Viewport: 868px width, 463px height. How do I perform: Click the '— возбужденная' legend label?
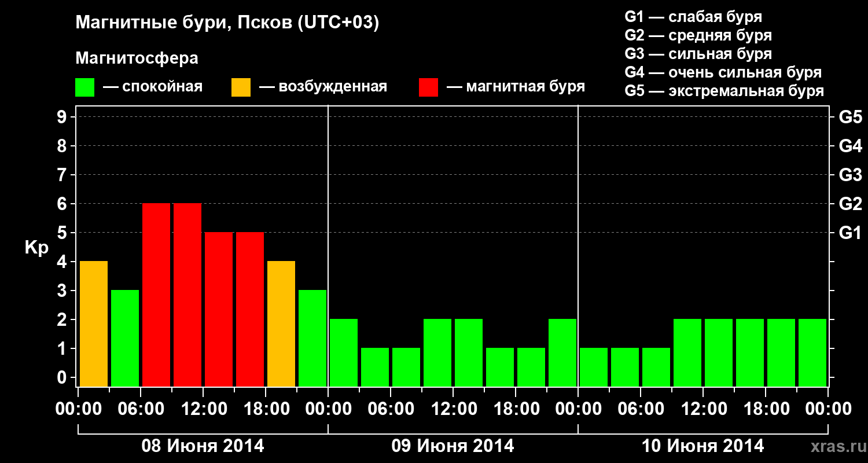(323, 87)
